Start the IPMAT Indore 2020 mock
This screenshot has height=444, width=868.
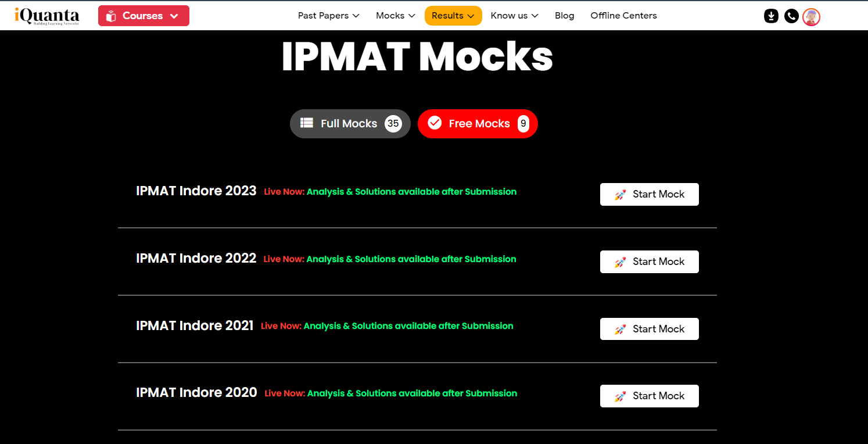click(649, 396)
